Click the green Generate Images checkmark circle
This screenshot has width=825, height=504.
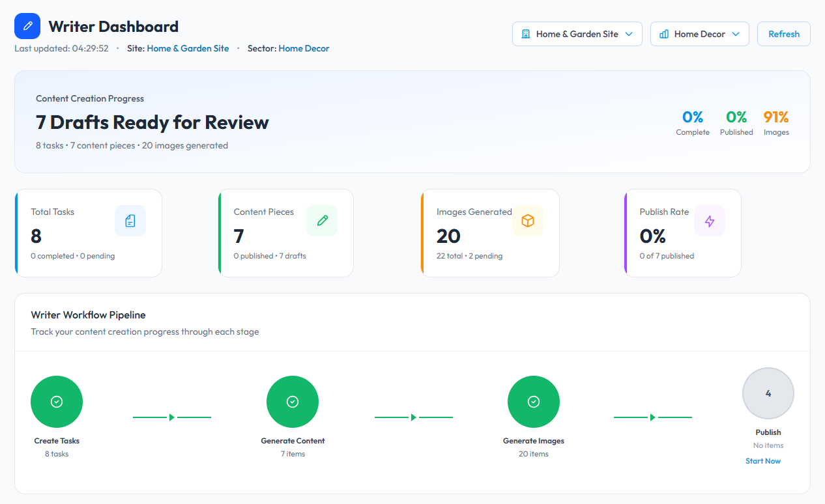tap(534, 402)
